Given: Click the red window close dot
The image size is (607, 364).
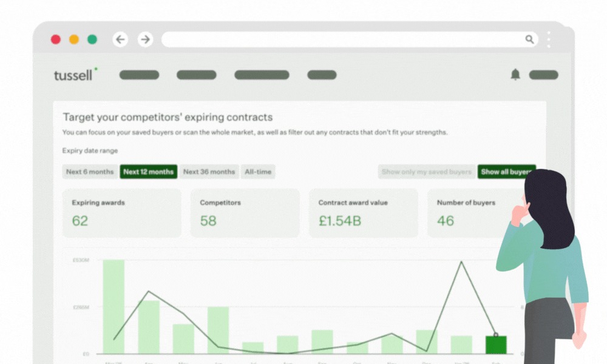Looking at the screenshot, I should coord(56,39).
